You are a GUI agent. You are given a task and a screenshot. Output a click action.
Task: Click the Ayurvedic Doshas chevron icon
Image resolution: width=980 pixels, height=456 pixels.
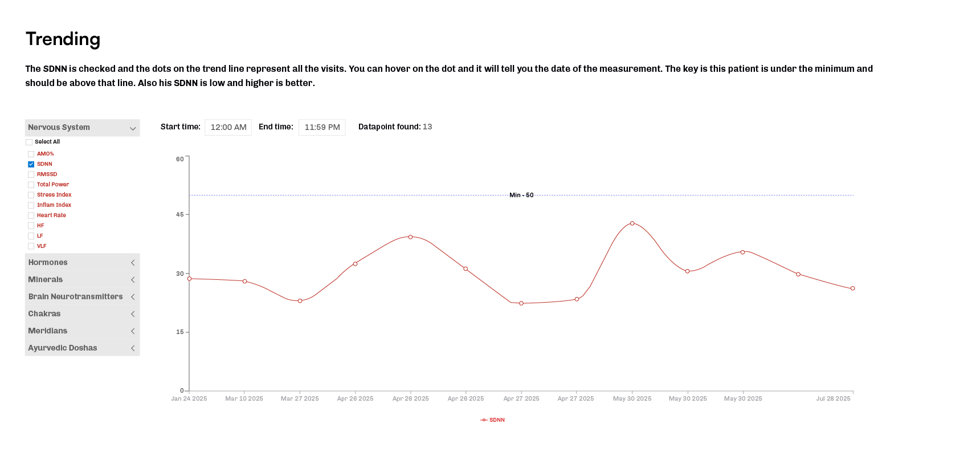click(x=133, y=348)
